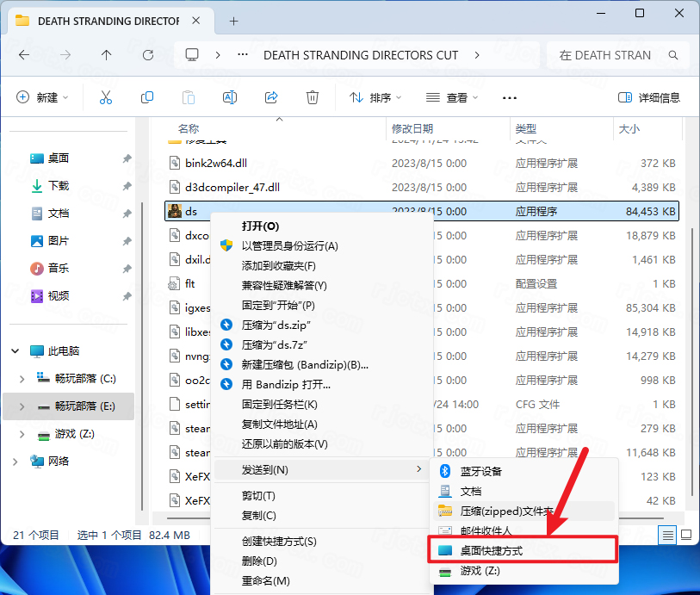This screenshot has width=700, height=595.
Task: Switch to details list view icon
Action: [668, 535]
